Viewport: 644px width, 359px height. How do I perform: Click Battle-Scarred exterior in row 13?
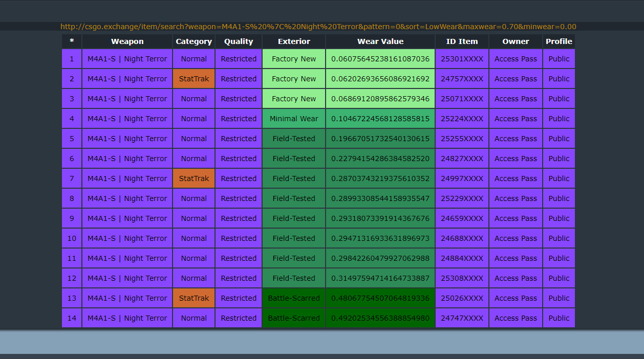294,298
